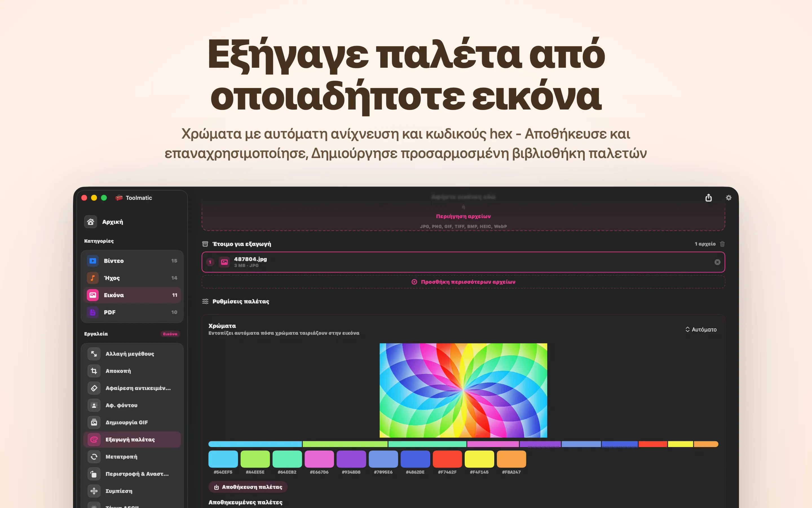This screenshot has width=812, height=508.
Task: Pick the #54CEF5 blue swatch
Action: tap(223, 459)
